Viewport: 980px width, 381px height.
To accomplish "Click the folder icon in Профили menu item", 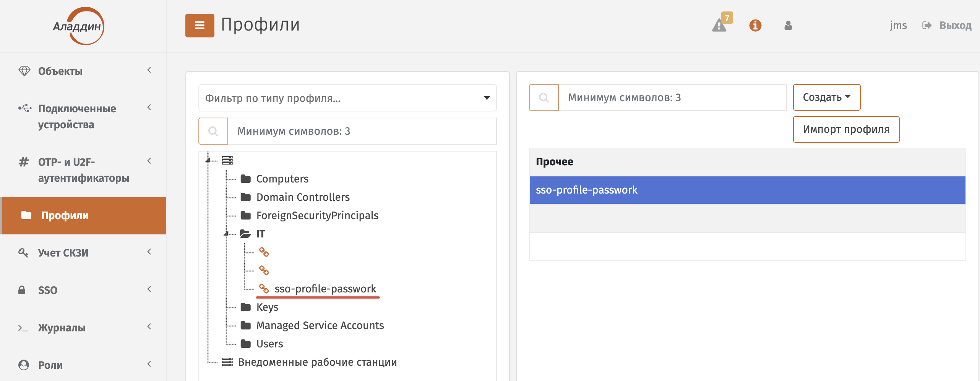I will [x=26, y=215].
